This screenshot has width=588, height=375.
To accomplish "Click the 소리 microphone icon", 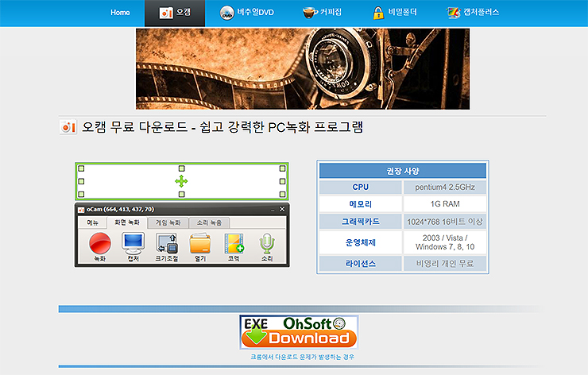I will click(x=267, y=243).
